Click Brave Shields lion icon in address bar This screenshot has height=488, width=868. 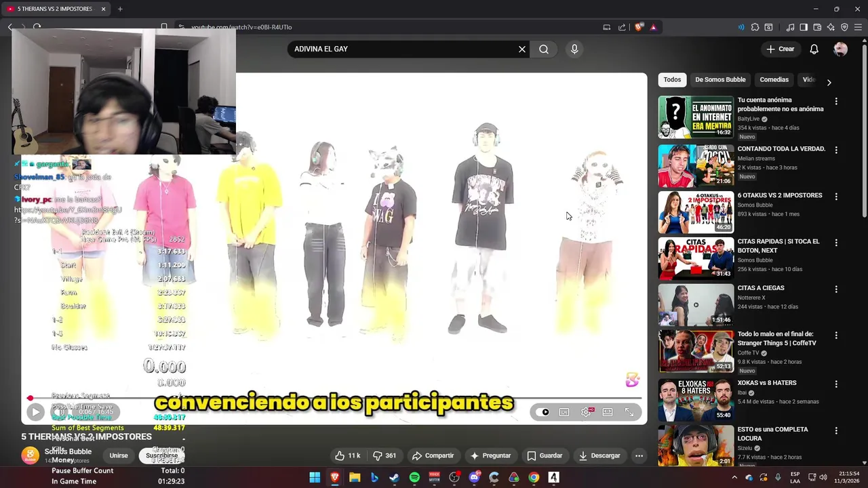pos(639,27)
